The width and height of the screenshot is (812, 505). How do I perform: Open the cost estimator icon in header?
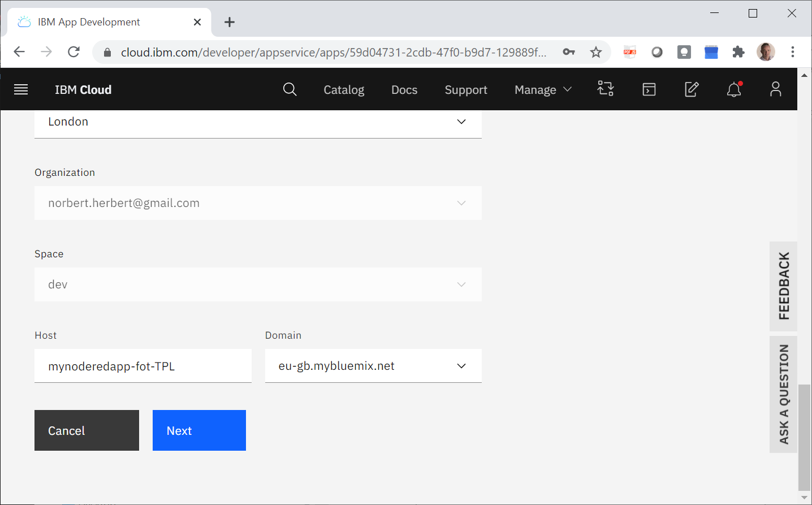point(606,89)
